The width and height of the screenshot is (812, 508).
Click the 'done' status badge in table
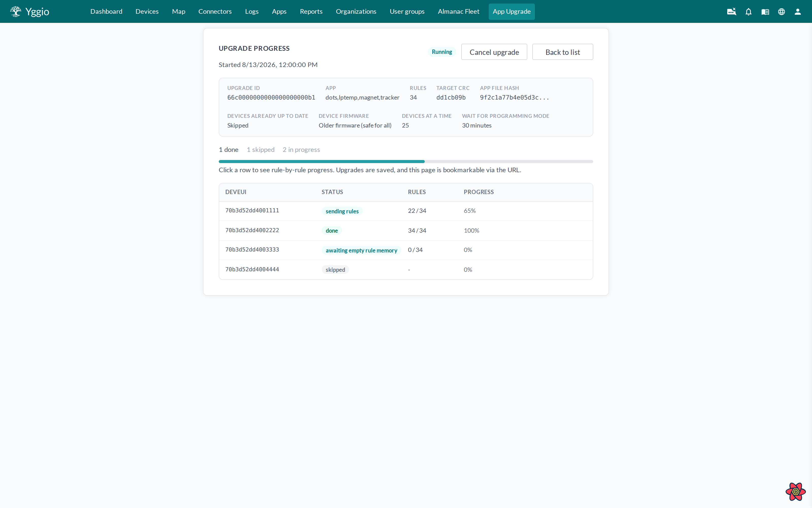pyautogui.click(x=331, y=230)
